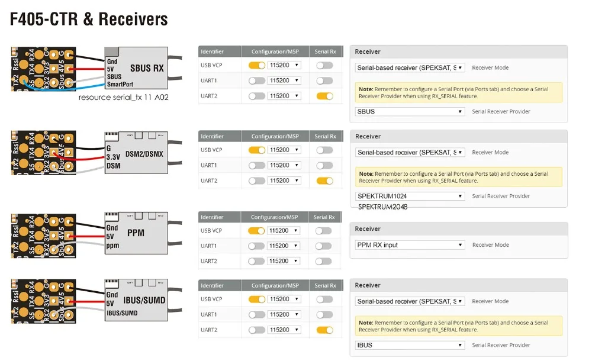
Task: Open UART1 115200 dropdown beside DSM2/DSMX diagram
Action: 284,165
